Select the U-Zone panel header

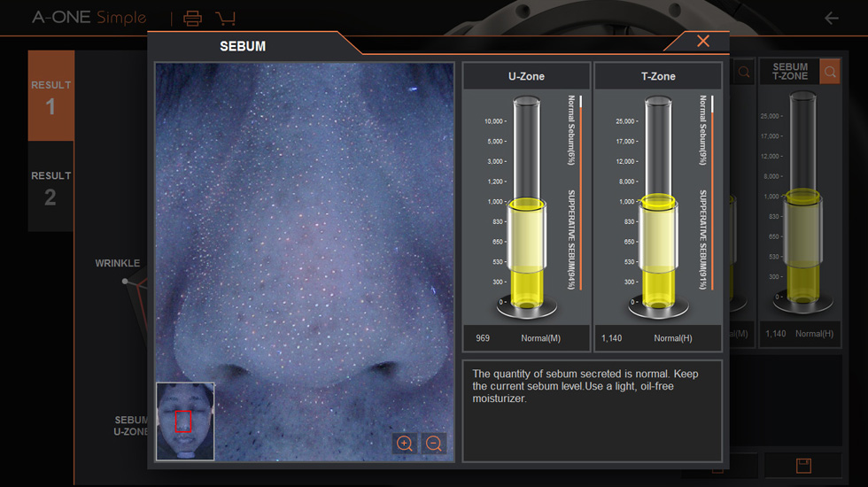coord(526,76)
